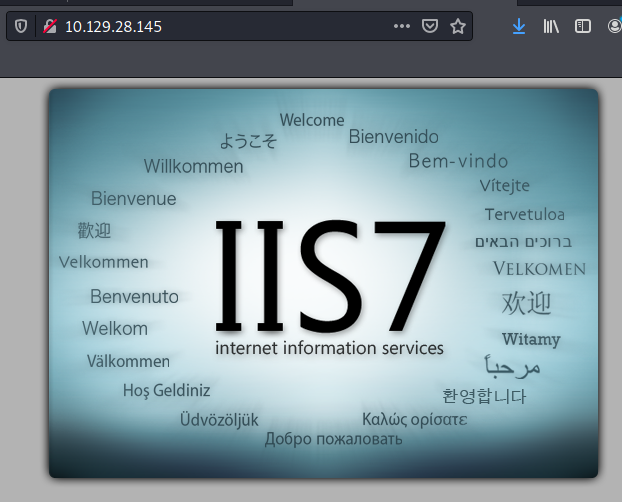Click the insecure connection padlock icon

(x=47, y=27)
